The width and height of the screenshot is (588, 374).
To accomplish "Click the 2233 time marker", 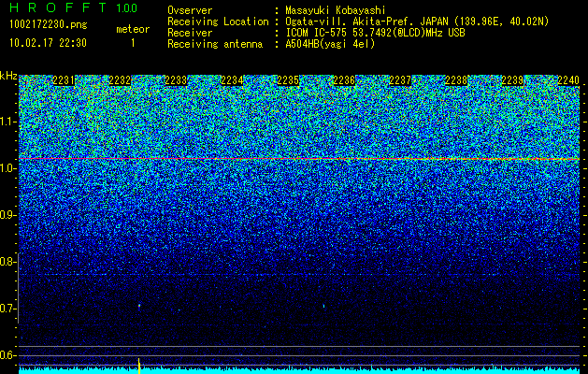I will 176,80.
